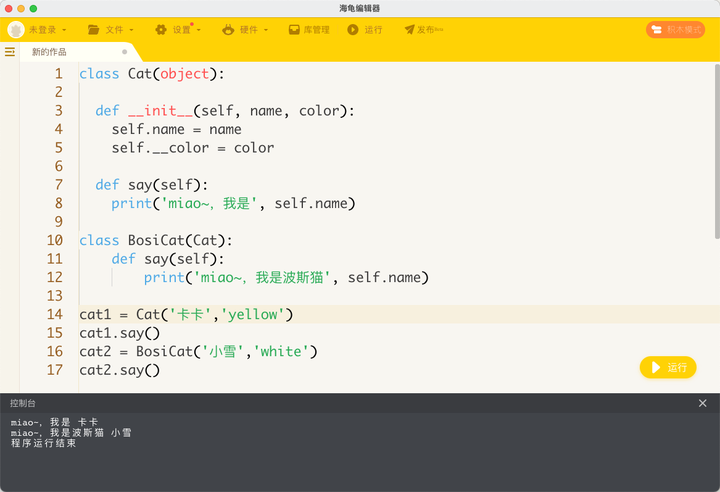Click console output 'miao~, 我是 卡卡'

pyautogui.click(x=55, y=422)
